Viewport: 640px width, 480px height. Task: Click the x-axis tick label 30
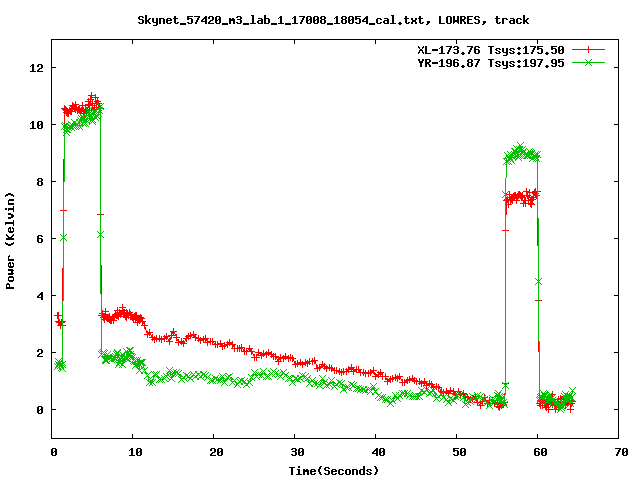pos(298,452)
